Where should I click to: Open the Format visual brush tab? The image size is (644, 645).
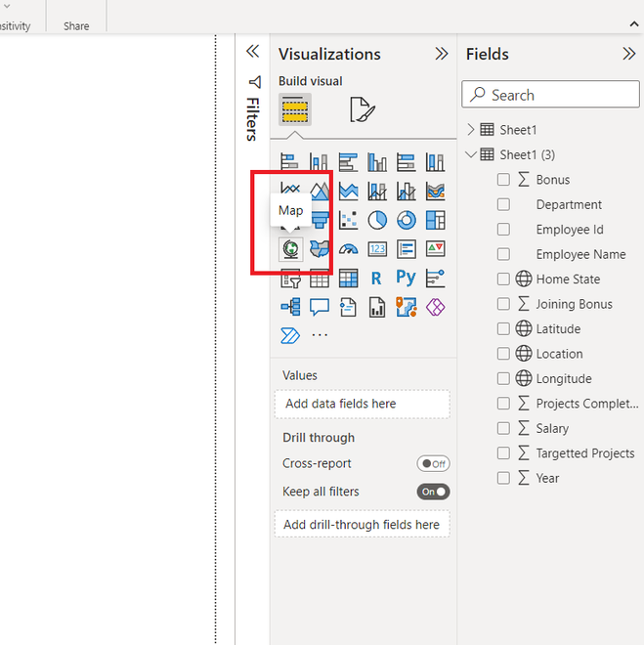(363, 109)
